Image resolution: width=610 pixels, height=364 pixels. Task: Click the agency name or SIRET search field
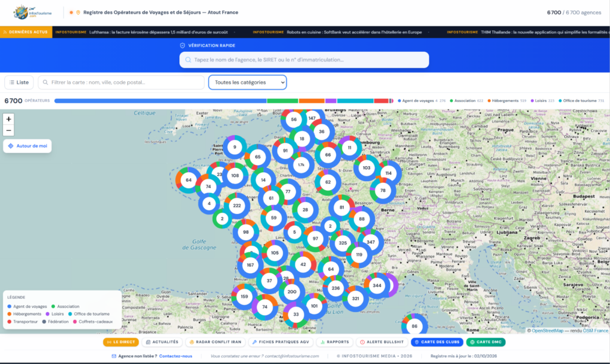304,60
